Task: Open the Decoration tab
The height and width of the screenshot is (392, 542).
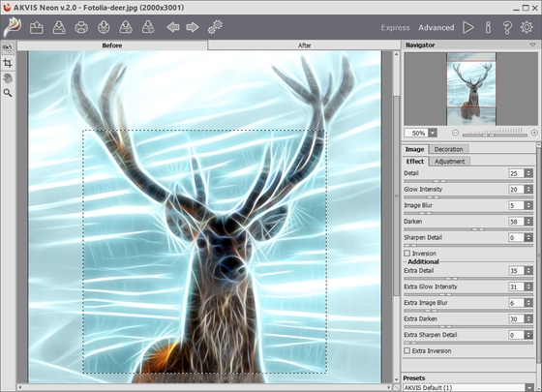Action: click(x=449, y=149)
